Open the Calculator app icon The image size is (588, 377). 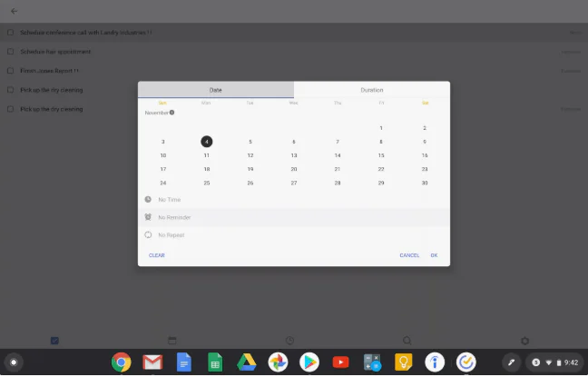coord(372,362)
